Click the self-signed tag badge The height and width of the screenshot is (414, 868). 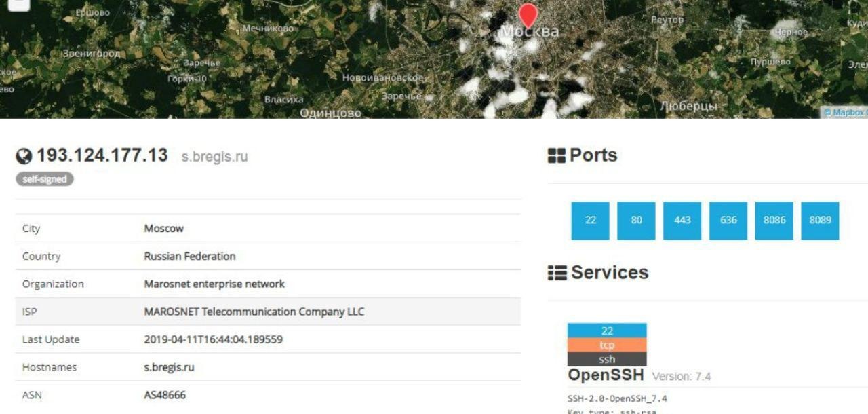click(x=45, y=179)
